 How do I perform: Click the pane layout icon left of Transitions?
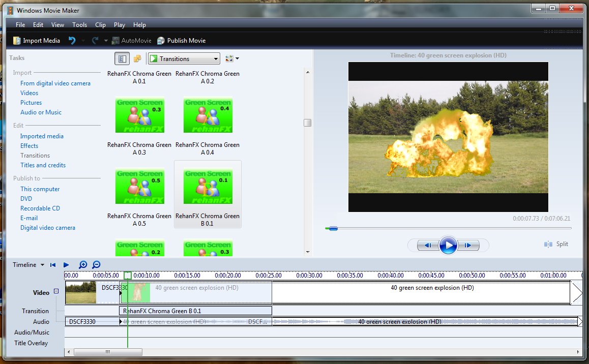tap(122, 58)
